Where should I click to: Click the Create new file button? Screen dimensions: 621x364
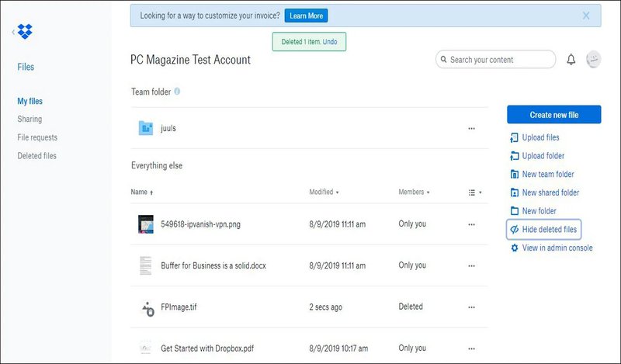pos(553,115)
